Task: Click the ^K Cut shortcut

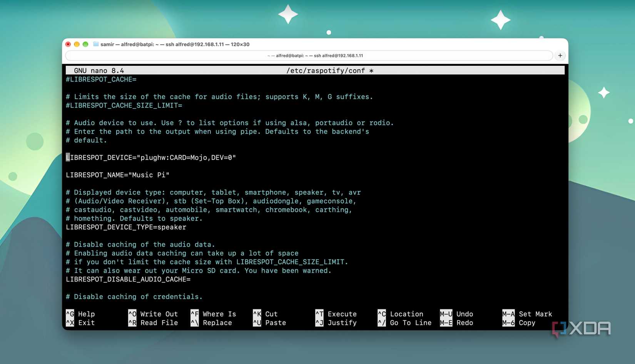Action: tap(266, 314)
